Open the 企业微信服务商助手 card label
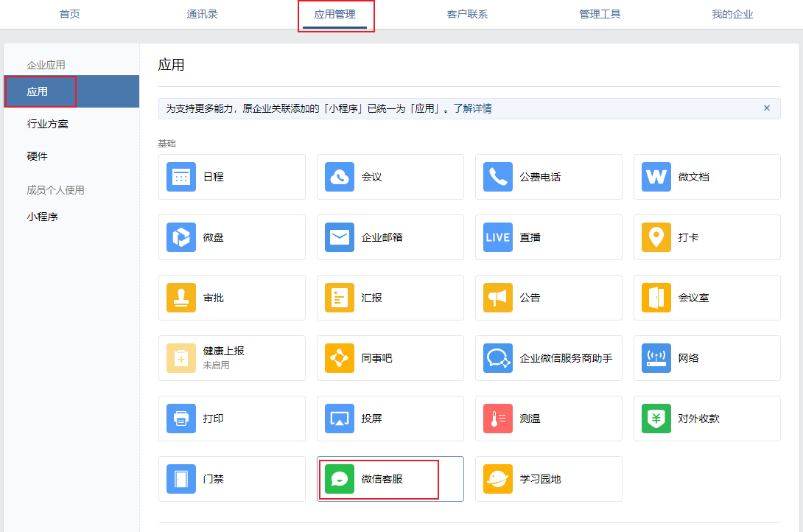Viewport: 803px width, 532px height. pos(566,358)
